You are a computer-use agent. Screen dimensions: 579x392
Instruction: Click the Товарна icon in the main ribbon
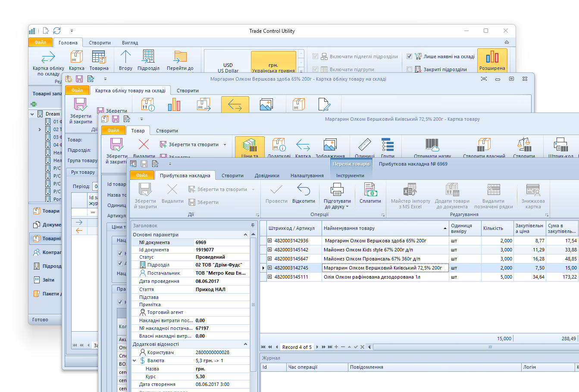click(x=99, y=57)
